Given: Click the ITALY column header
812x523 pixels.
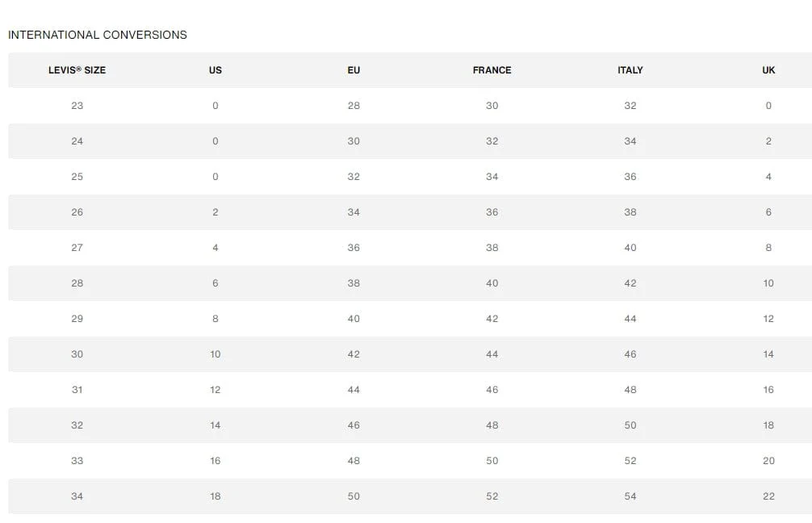Looking at the screenshot, I should coord(630,70).
